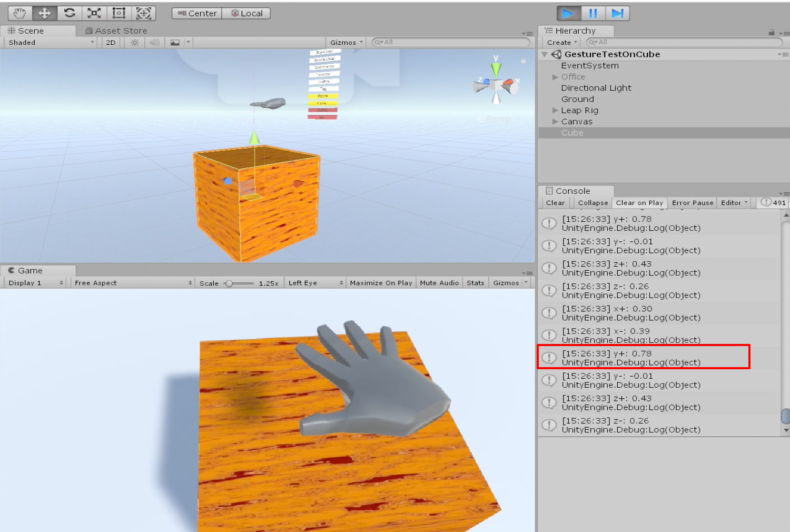
Task: Click the Clear console button
Action: point(555,203)
